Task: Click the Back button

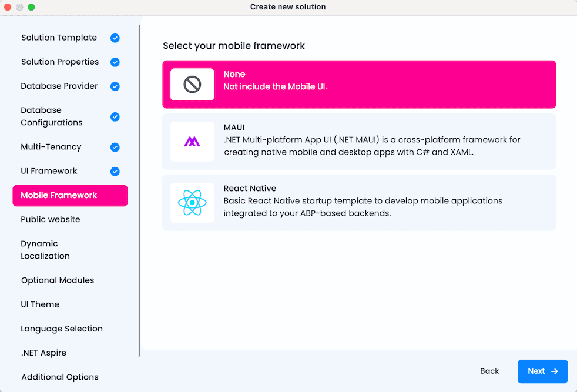Action: pyautogui.click(x=489, y=371)
